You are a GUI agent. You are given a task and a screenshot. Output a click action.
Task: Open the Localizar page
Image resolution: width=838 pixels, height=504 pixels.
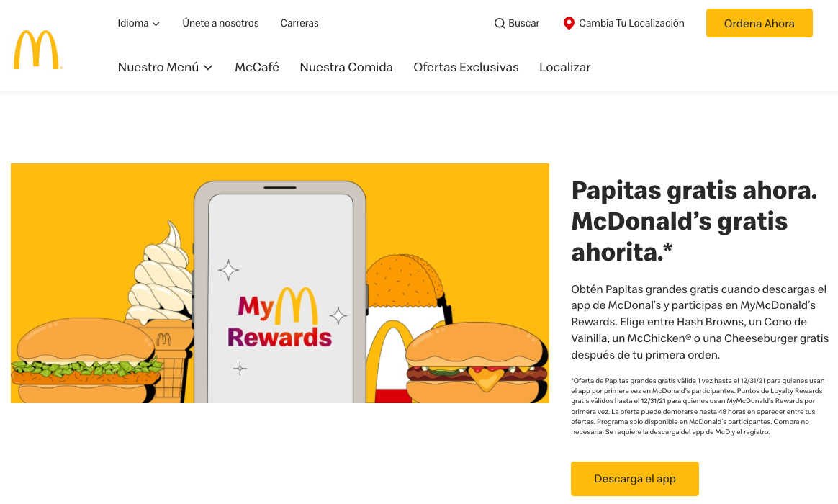point(565,68)
